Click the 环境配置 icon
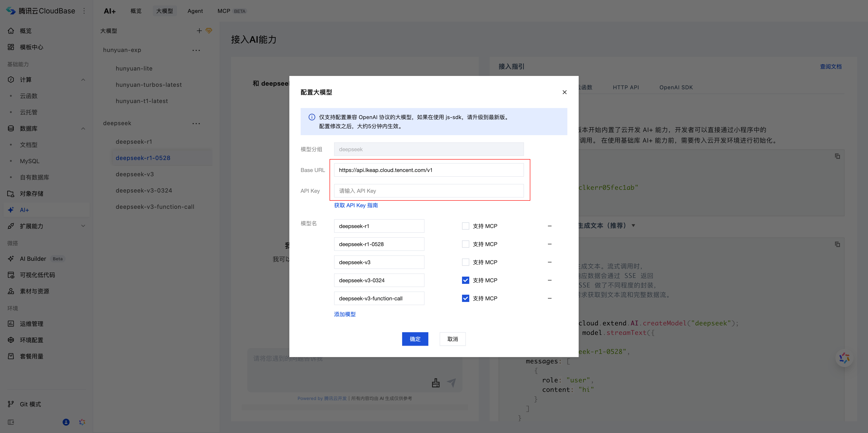 (x=11, y=340)
